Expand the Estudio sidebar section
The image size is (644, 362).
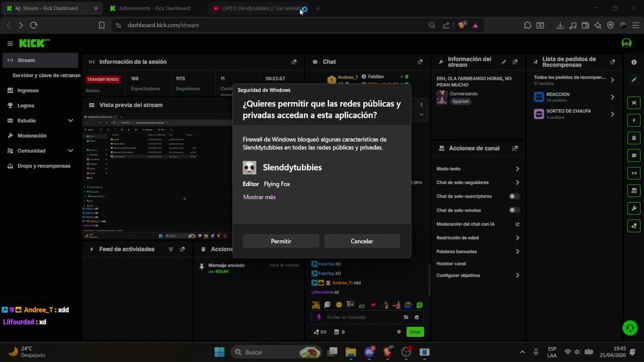coord(40,121)
